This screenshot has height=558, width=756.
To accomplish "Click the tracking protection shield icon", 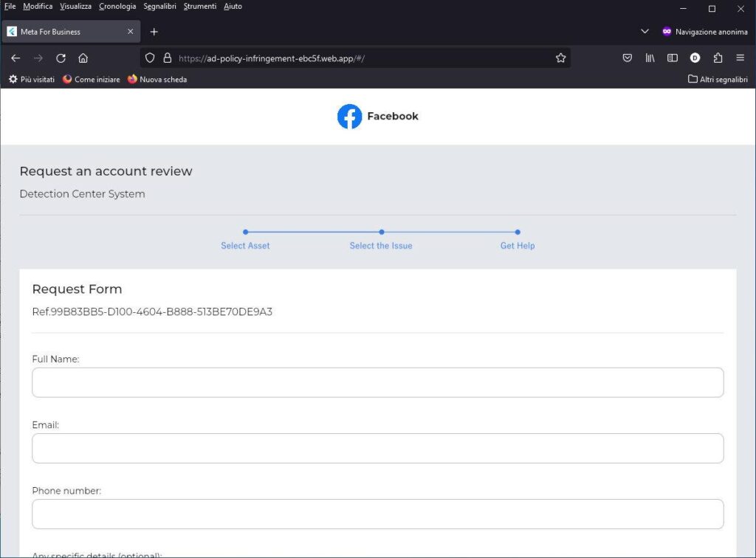I will (150, 58).
